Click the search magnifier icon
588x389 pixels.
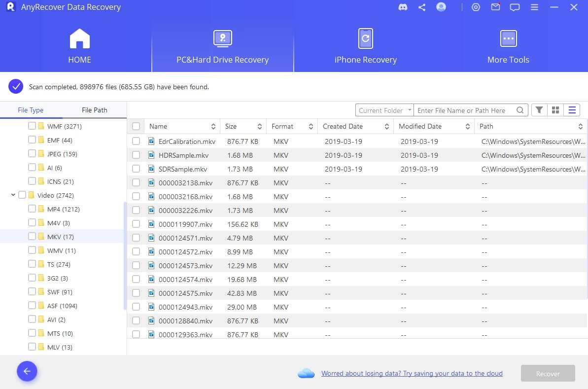click(520, 110)
